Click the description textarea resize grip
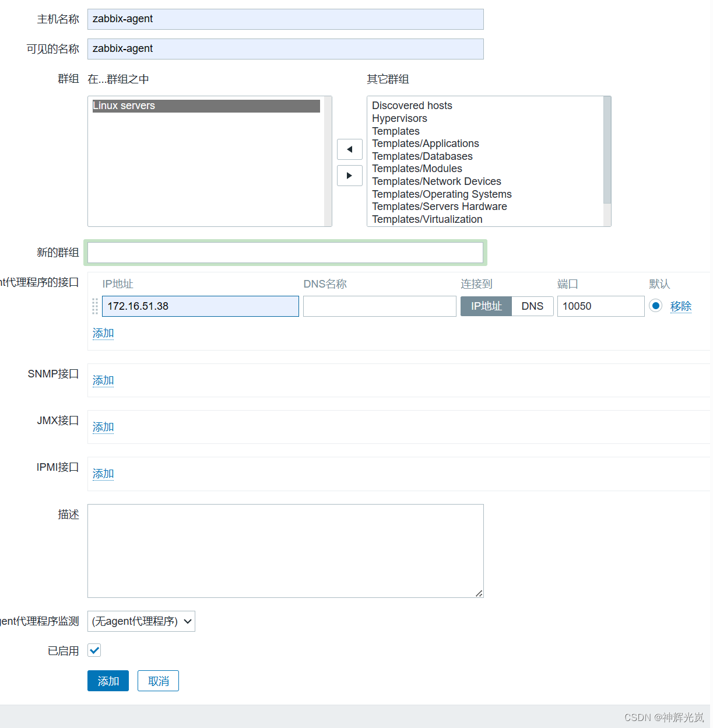713x728 pixels. pos(479,593)
